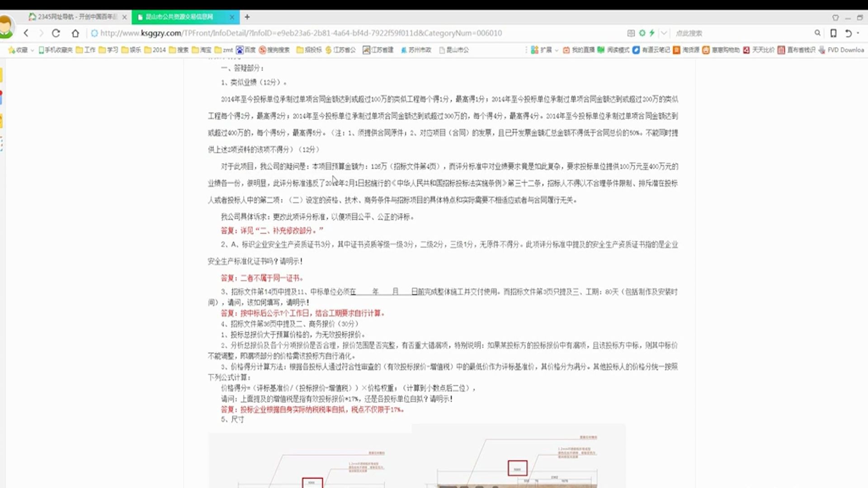Click the address bar URL
Image resolution: width=868 pixels, height=488 pixels.
coord(301,33)
